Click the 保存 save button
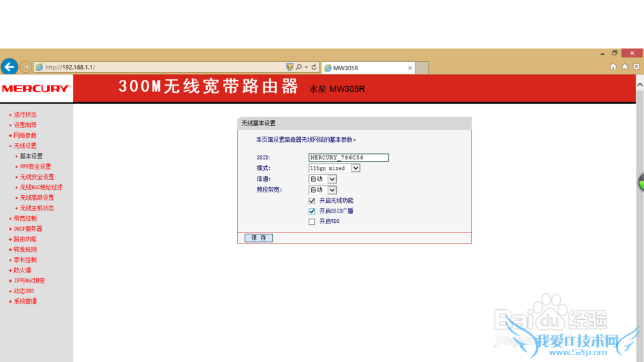 259,238
